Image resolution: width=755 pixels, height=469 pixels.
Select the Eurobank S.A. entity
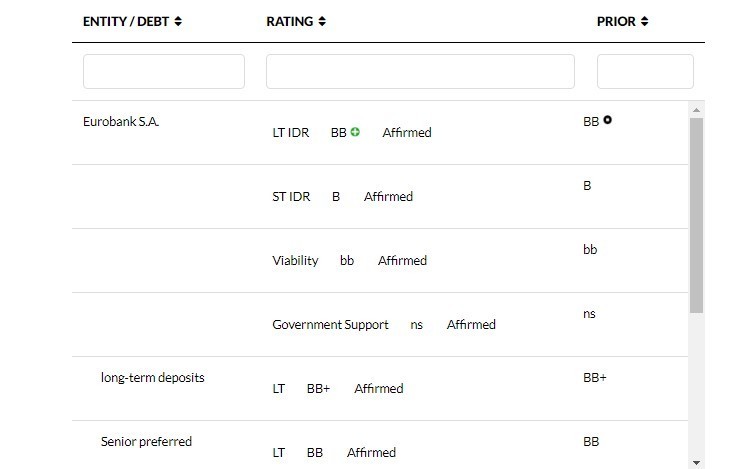pyautogui.click(x=121, y=122)
